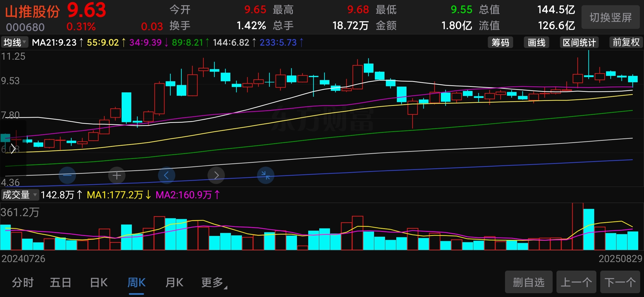Go to next stock with 下一个

tap(620, 282)
